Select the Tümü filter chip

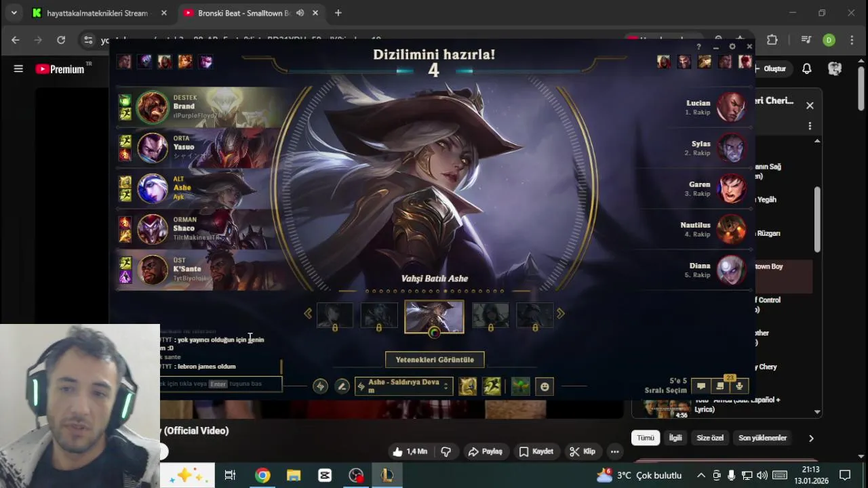646,438
